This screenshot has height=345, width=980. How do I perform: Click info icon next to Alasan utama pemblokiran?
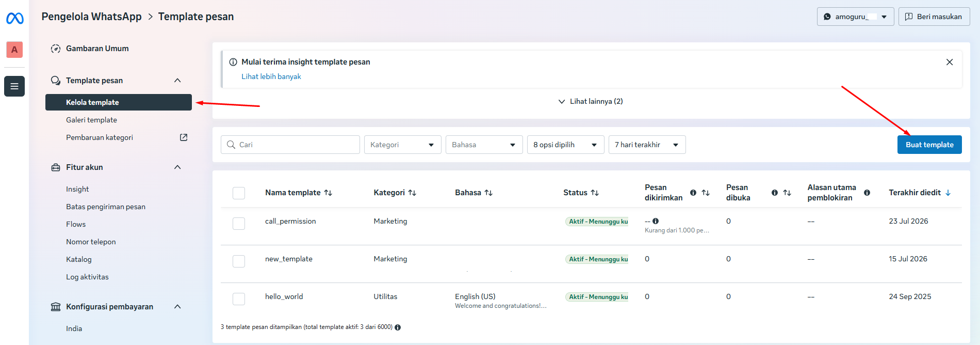pyautogui.click(x=867, y=193)
